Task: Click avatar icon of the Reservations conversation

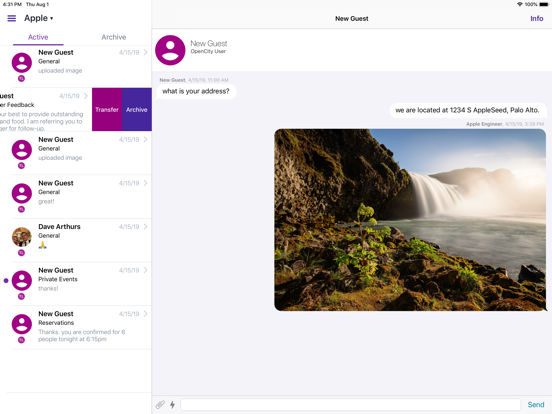Action: pyautogui.click(x=22, y=324)
